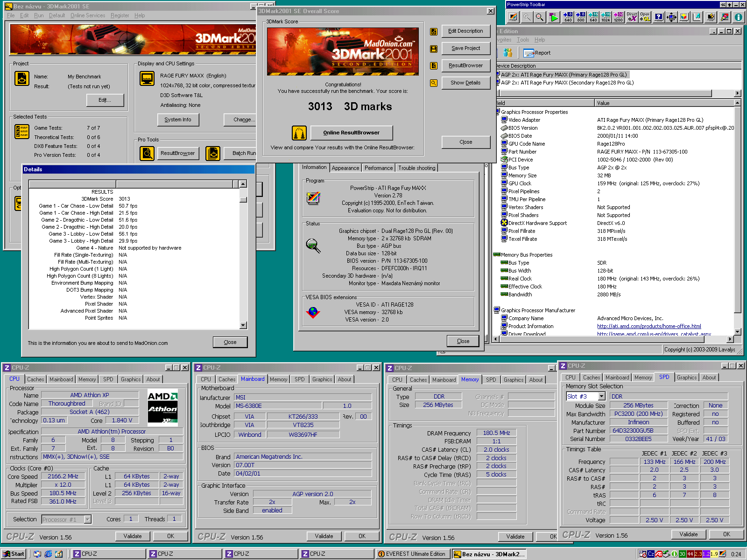Screen dimensions: 747x560
Task: Select 1024 16-bit mode in PowerStrip toolbar
Action: point(606,17)
